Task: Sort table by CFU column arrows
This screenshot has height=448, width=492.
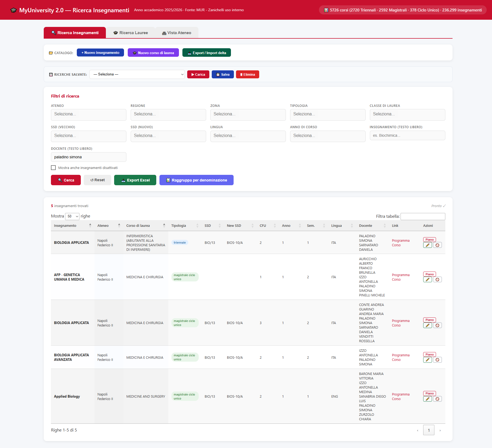Action: (275, 225)
